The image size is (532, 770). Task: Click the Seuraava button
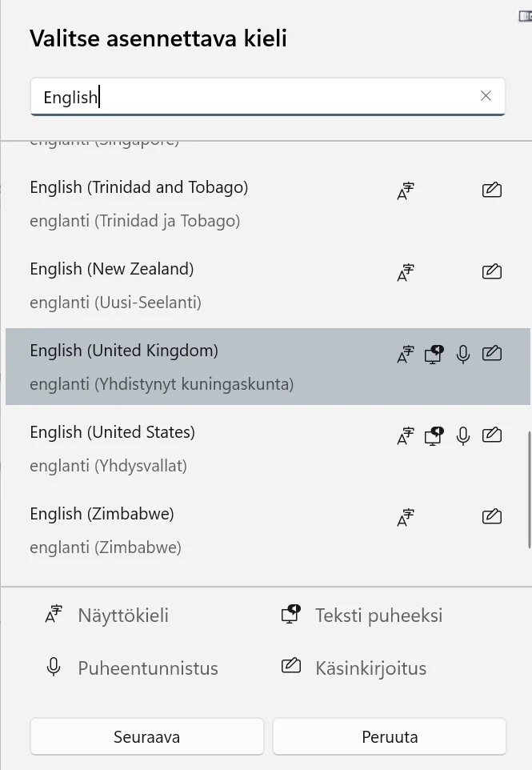146,736
